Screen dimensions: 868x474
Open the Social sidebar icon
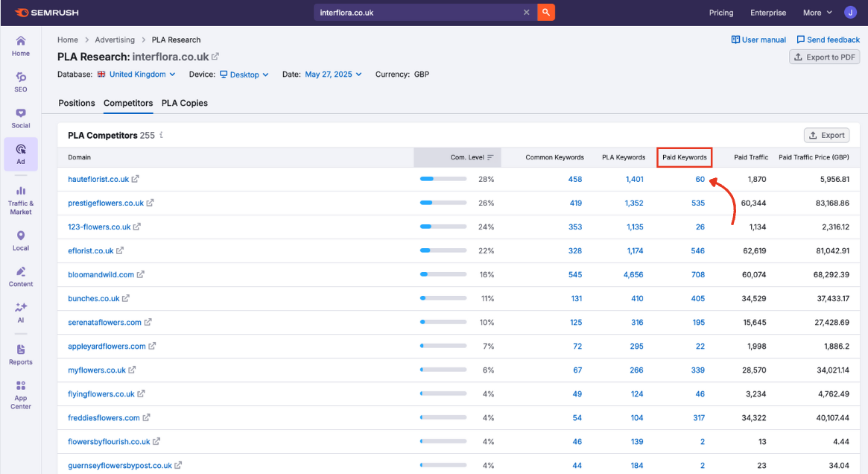21,118
